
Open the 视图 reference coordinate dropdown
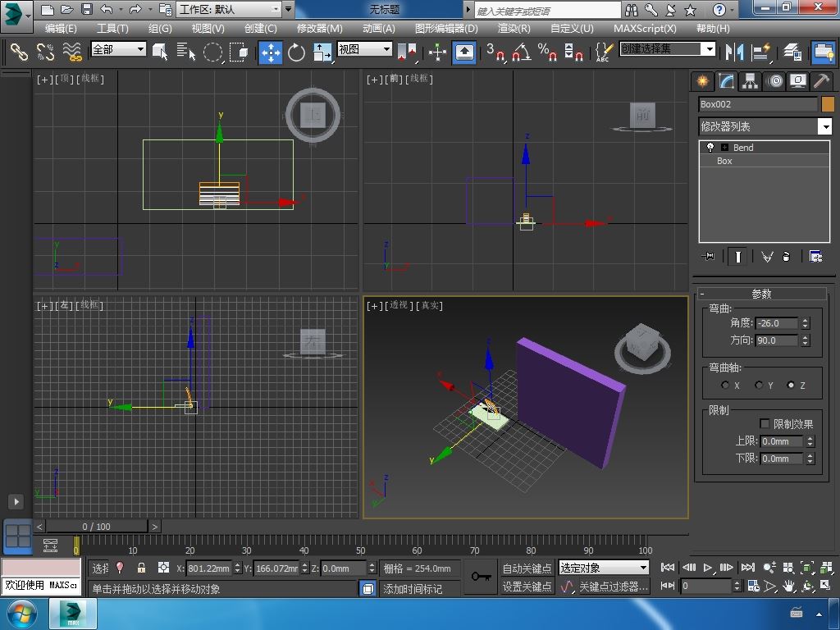(364, 49)
